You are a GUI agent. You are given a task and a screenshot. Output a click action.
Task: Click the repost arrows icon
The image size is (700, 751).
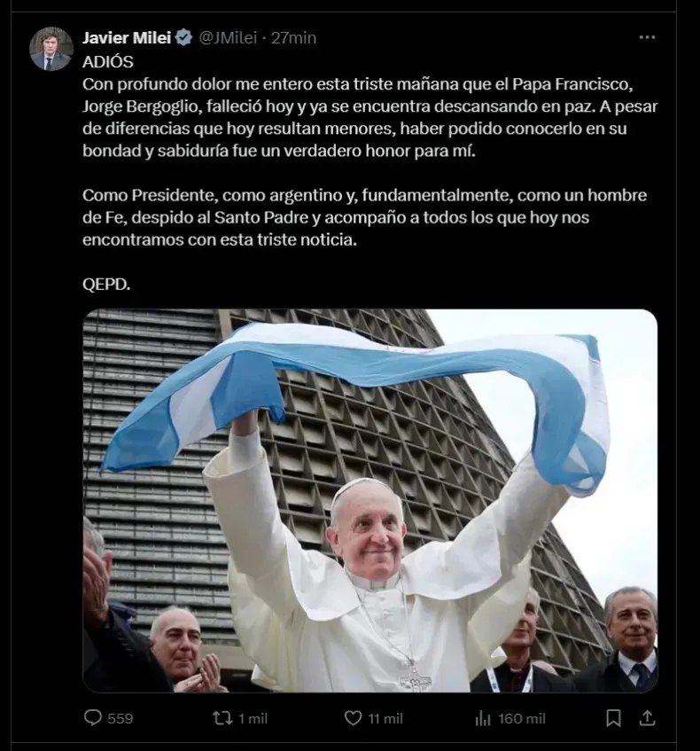click(222, 718)
